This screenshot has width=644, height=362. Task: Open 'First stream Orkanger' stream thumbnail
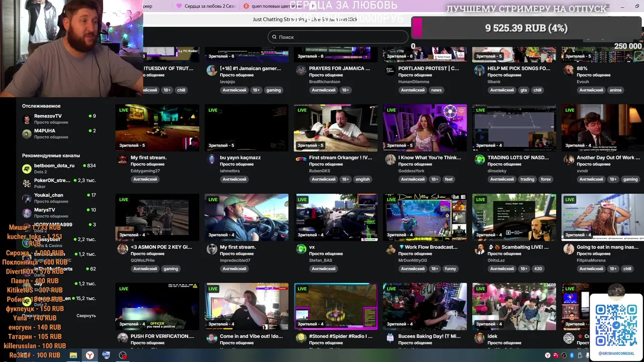[x=336, y=128]
